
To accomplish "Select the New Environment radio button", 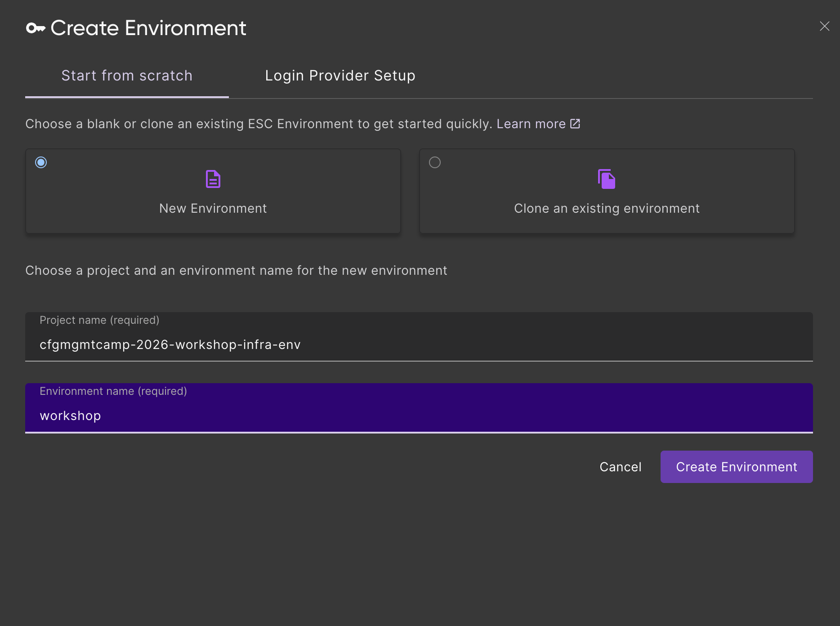I will (41, 162).
